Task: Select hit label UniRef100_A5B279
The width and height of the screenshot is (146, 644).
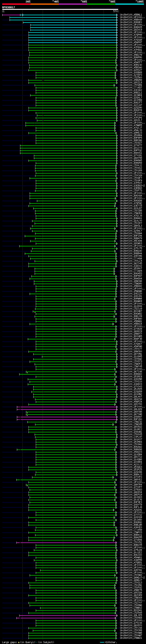Action: click(131, 55)
